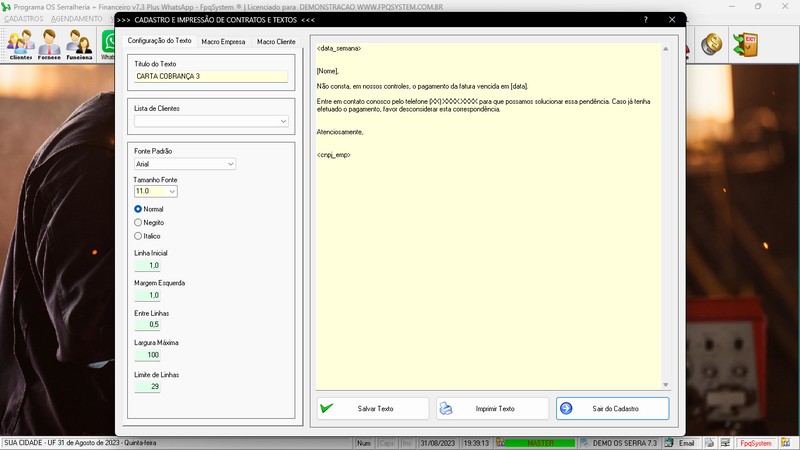Click the Salvar Texto button
Viewport: 800px width, 450px height.
tap(373, 408)
